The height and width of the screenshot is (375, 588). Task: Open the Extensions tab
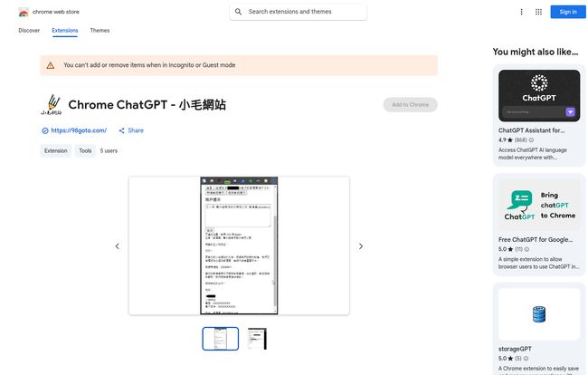tap(65, 31)
